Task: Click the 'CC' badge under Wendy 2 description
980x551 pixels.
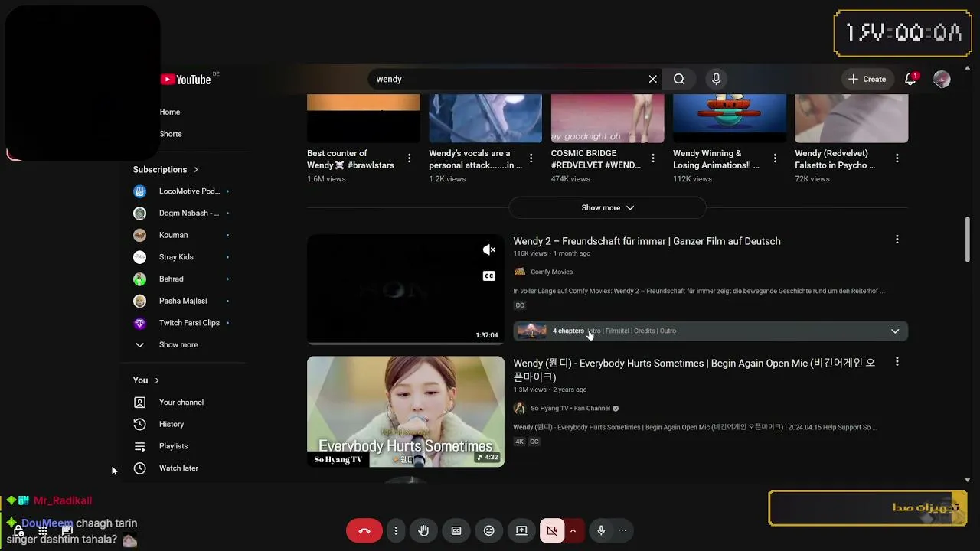Action: point(520,305)
